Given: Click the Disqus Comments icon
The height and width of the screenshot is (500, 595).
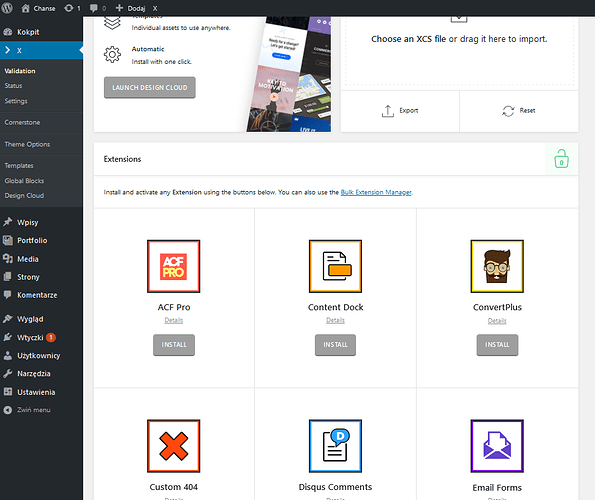Looking at the screenshot, I should [335, 446].
